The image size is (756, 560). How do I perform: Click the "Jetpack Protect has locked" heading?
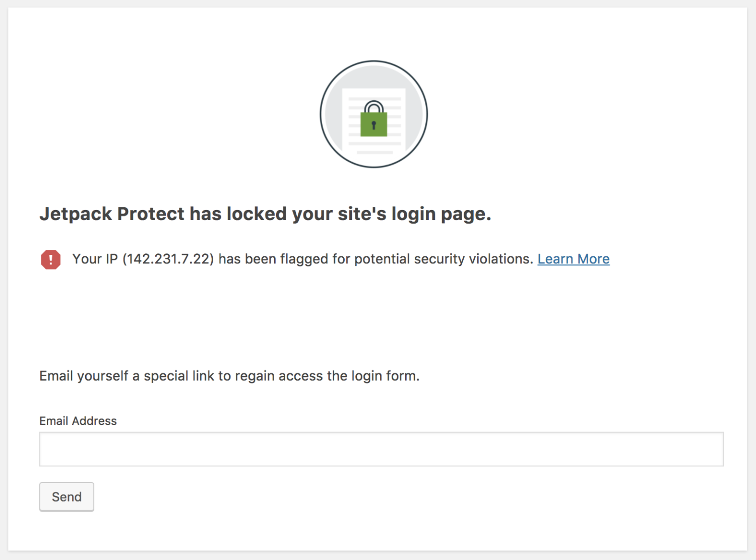pos(265,214)
